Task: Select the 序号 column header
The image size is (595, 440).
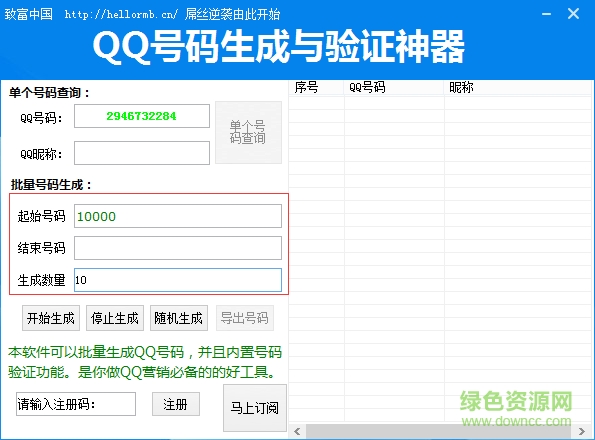Action: [x=316, y=87]
